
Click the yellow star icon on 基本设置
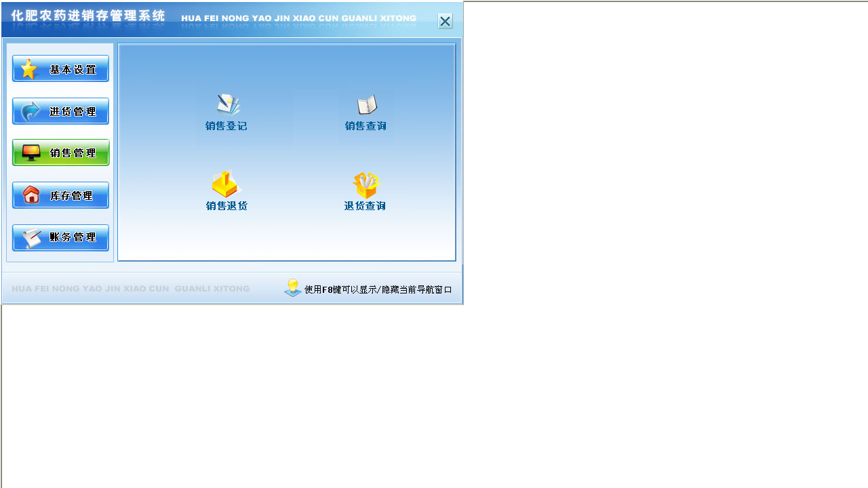[28, 69]
